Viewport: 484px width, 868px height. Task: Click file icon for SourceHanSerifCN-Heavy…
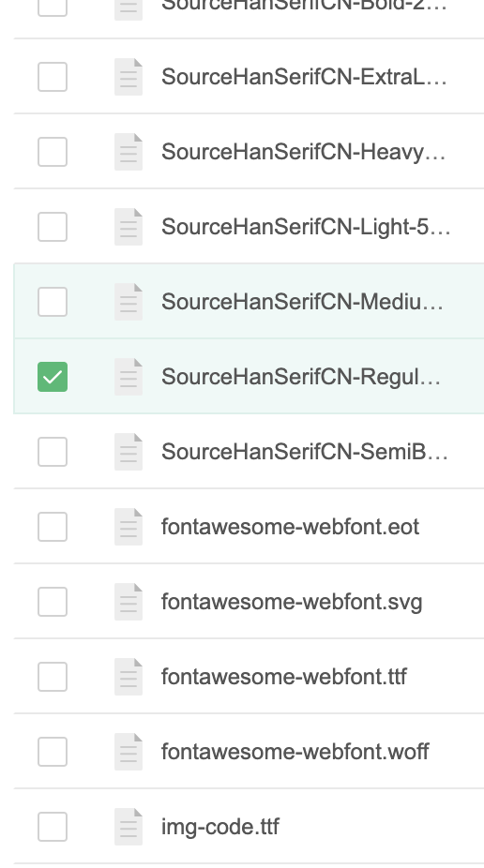pyautogui.click(x=129, y=152)
